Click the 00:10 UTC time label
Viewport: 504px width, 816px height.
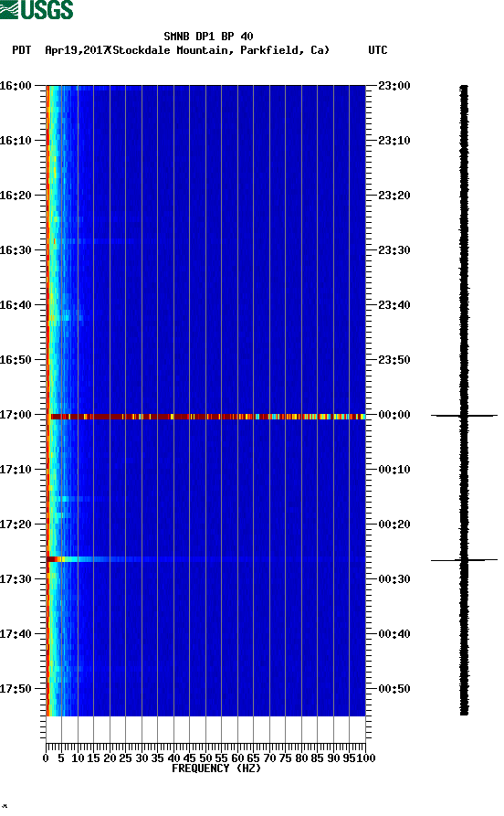[394, 470]
